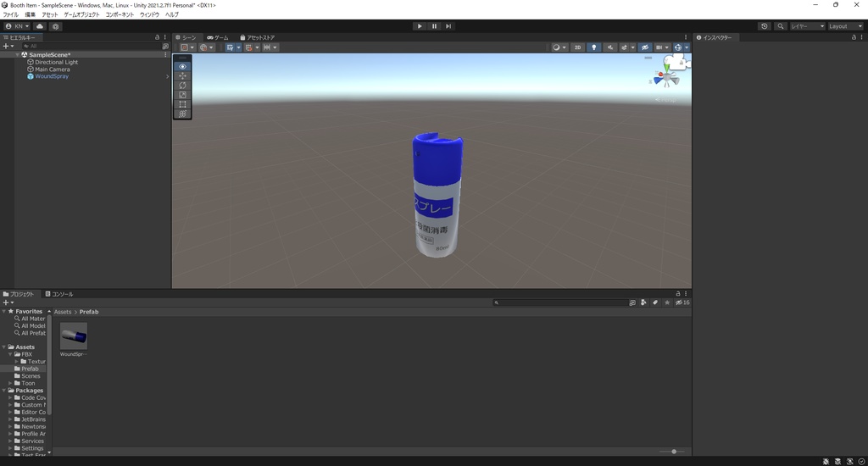Open the undo history icon

point(765,26)
